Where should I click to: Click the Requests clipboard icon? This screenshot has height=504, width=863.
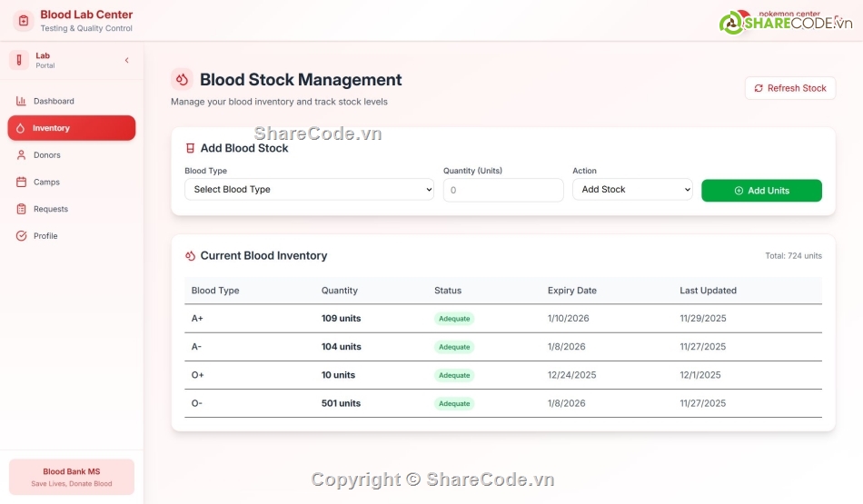pyautogui.click(x=21, y=209)
